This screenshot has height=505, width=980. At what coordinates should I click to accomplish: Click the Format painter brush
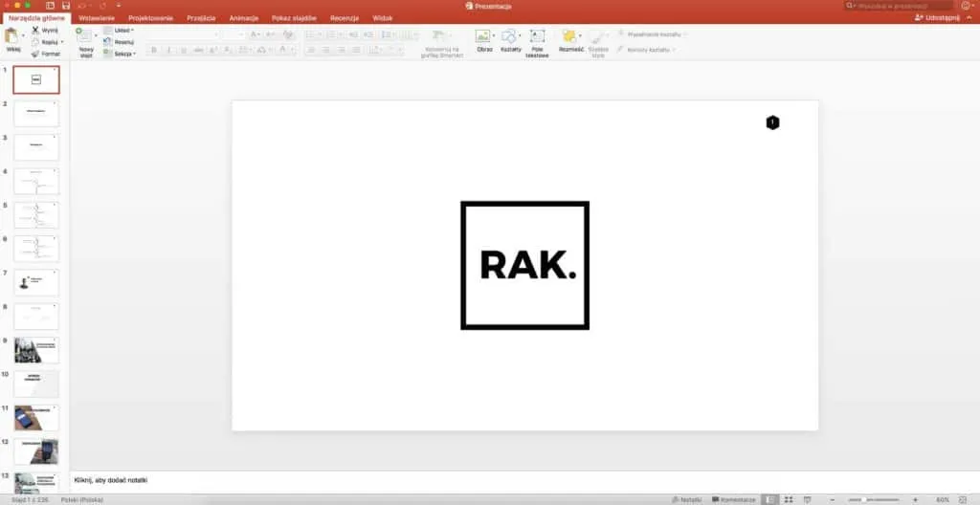tap(35, 54)
